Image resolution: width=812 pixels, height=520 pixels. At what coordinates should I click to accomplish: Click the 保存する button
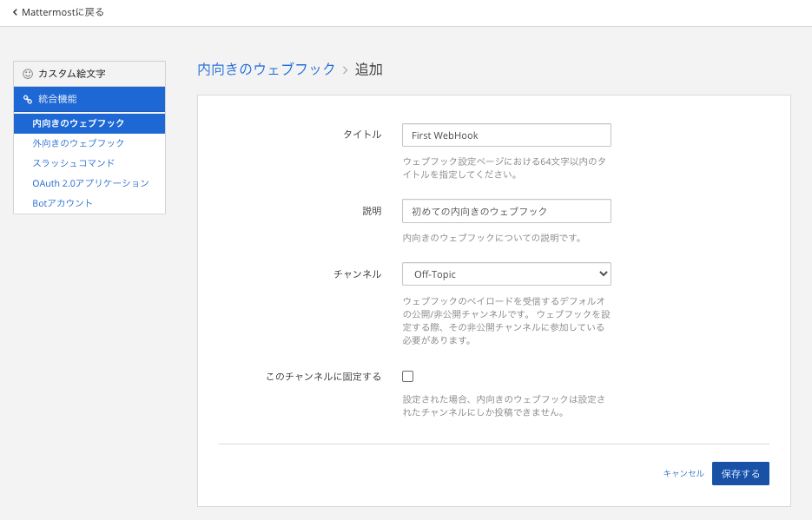coord(741,473)
